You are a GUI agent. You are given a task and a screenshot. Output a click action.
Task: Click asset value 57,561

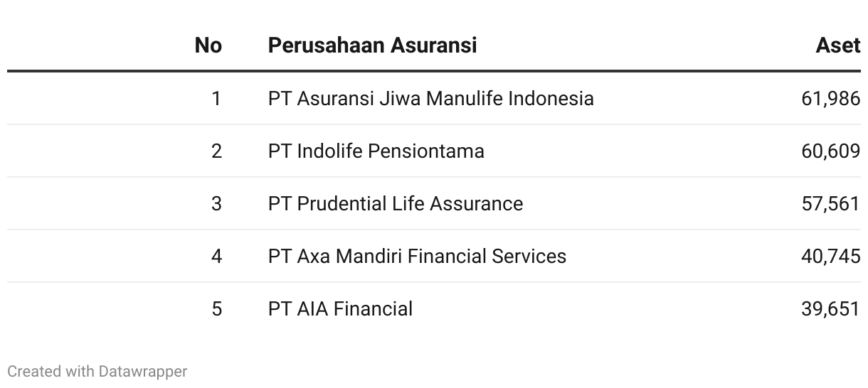pos(831,203)
